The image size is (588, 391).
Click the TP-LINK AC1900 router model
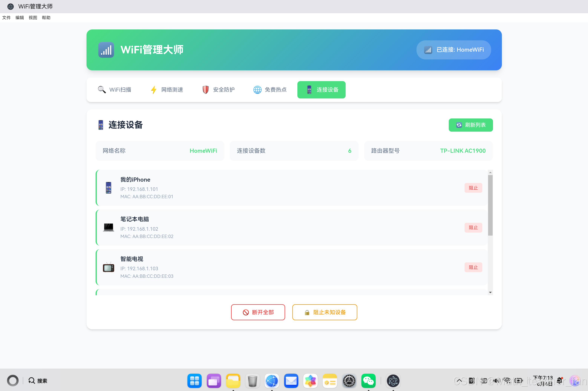(463, 151)
